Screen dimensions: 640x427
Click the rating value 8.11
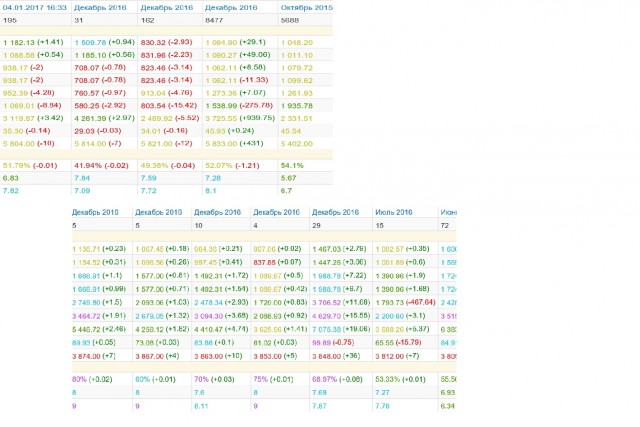201,406
